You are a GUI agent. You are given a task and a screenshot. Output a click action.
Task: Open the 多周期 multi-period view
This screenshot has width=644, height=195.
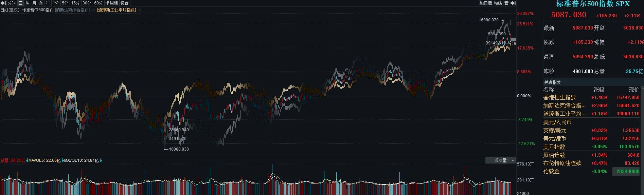click(x=111, y=3)
